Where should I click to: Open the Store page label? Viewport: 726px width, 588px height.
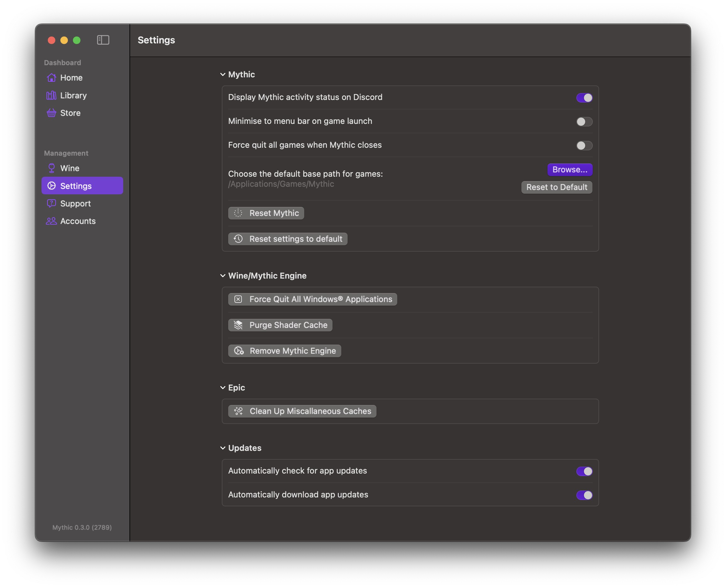(70, 113)
